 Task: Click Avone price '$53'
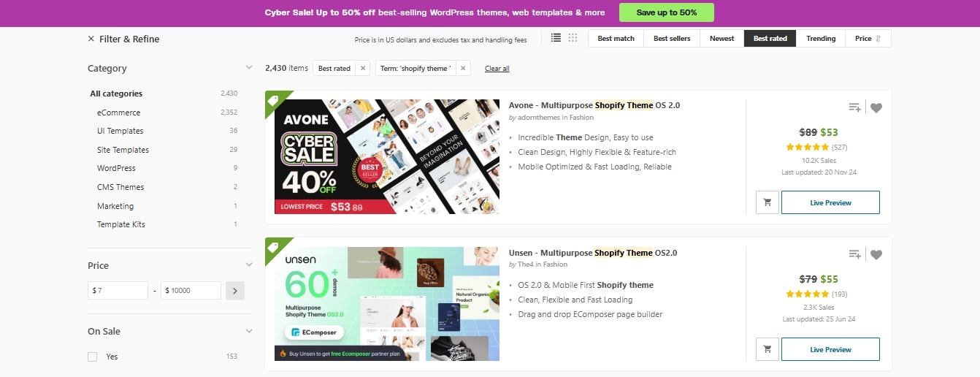830,132
